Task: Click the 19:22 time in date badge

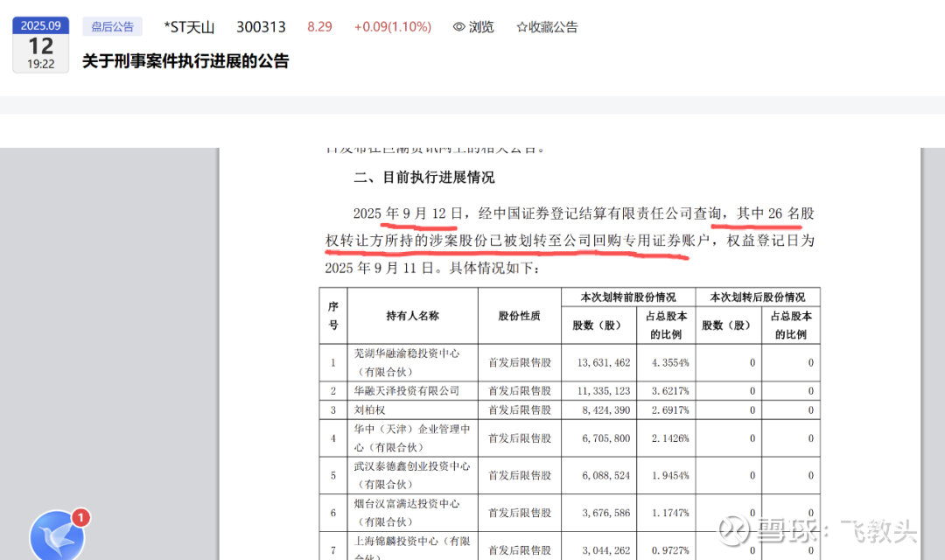Action: 41,64
